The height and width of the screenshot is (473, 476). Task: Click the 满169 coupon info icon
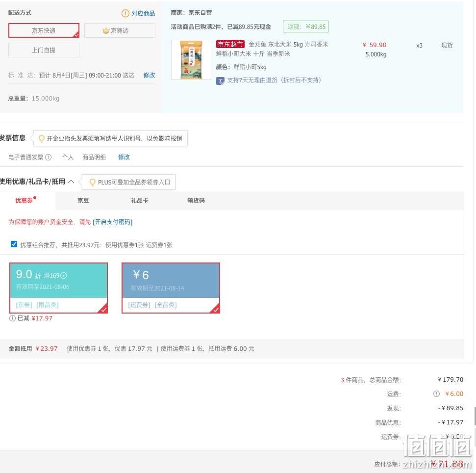pos(63,276)
